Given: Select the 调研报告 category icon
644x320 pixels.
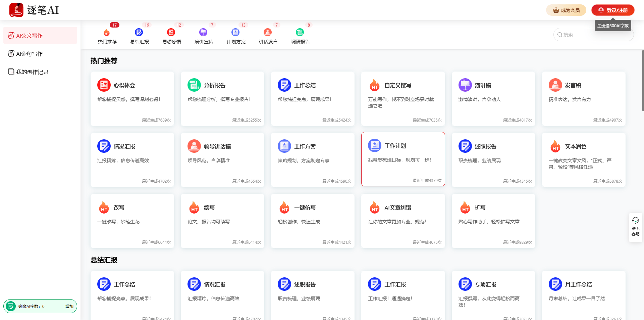Looking at the screenshot, I should pyautogui.click(x=300, y=33).
